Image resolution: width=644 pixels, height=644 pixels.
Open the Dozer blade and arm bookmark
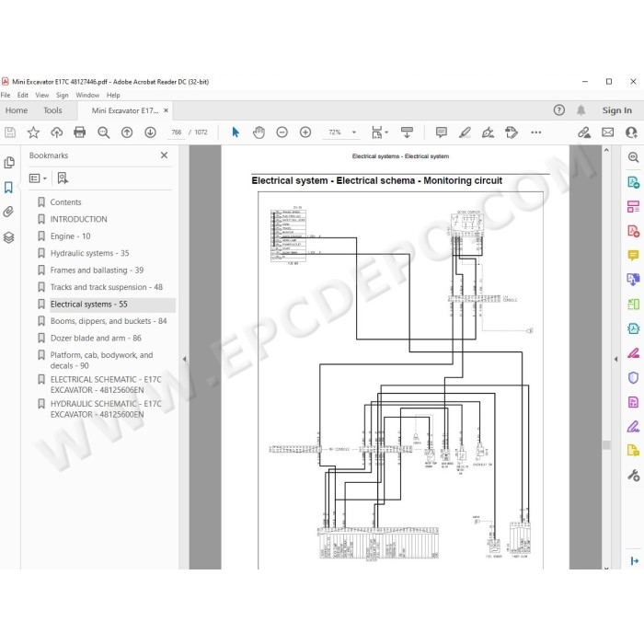coord(96,338)
